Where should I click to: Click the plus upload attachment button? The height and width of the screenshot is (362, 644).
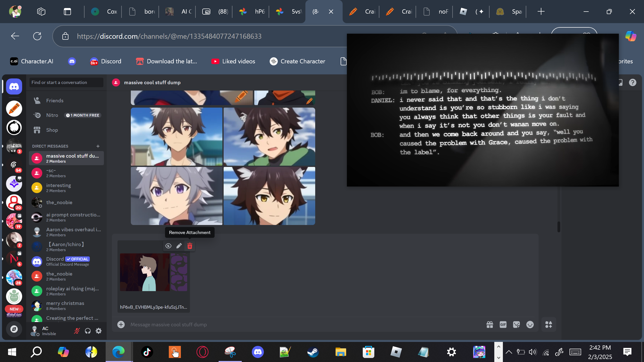click(x=121, y=325)
